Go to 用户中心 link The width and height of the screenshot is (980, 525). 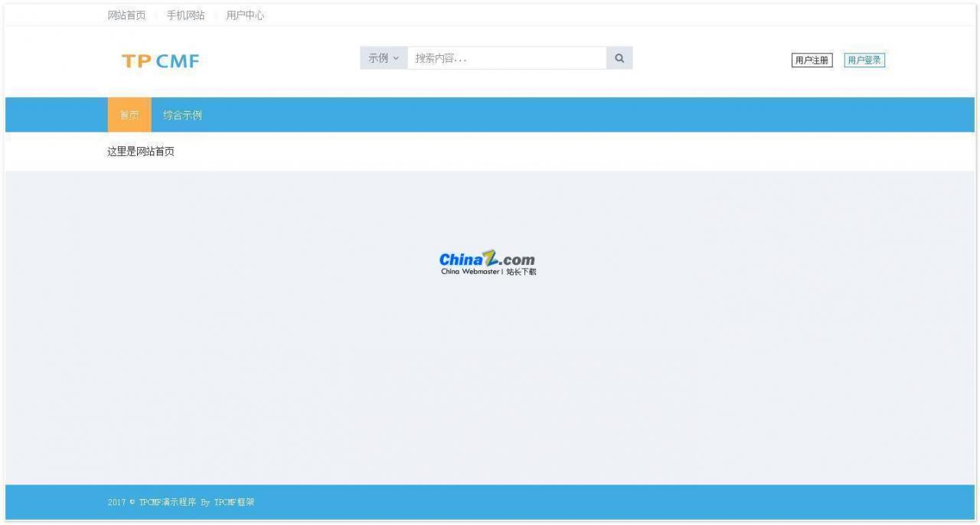click(x=245, y=15)
